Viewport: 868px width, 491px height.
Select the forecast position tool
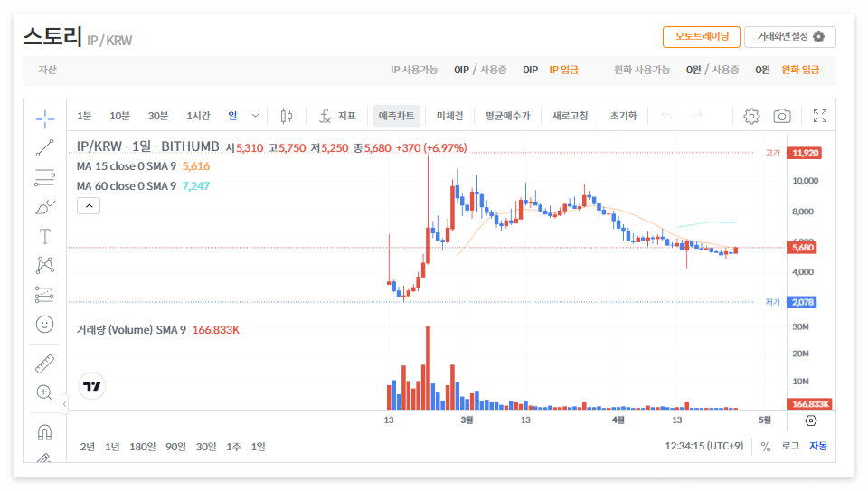tap(45, 295)
